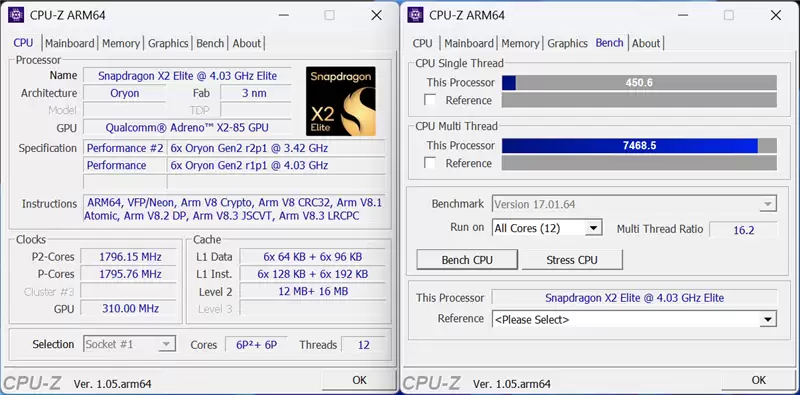The image size is (800, 395).
Task: Click GPU field Qualcomm Adreno X2-85 GPU
Action: pos(187,128)
